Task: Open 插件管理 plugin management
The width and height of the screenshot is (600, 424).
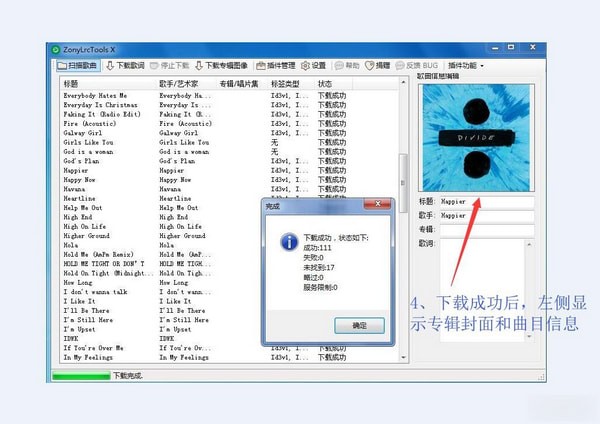Action: pyautogui.click(x=276, y=66)
